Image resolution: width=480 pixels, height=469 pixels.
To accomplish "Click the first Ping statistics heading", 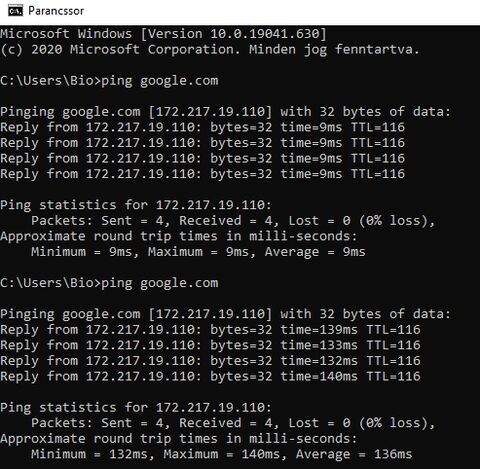I will point(136,205).
